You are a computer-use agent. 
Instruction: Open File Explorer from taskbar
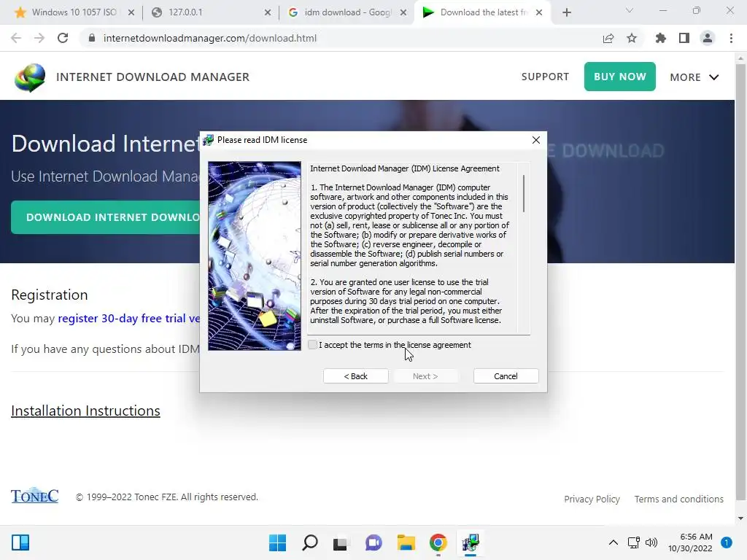(406, 542)
